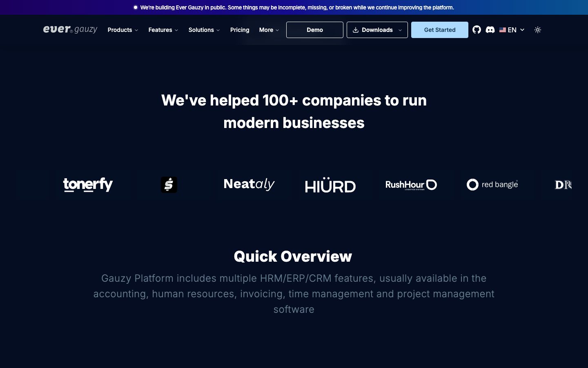588x368 pixels.
Task: Click the Ever Gauzy logo
Action: point(70,29)
